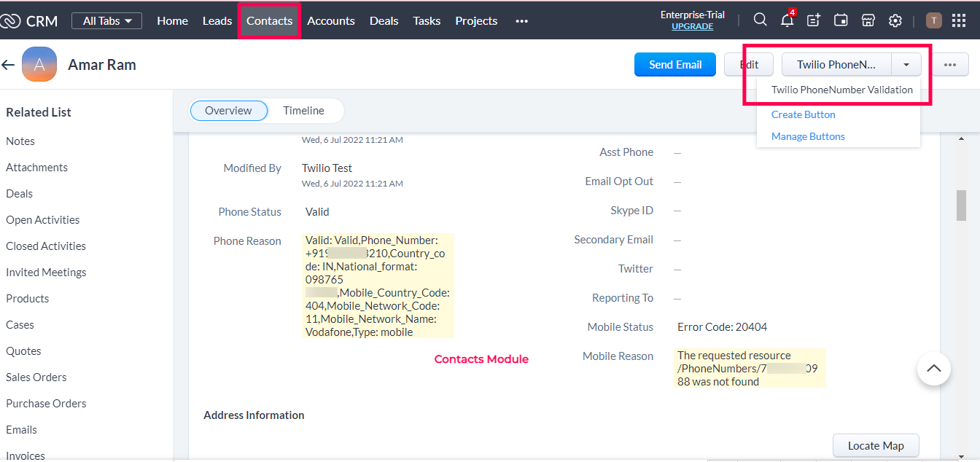
Task: Open Emails in Related List
Action: 21,430
